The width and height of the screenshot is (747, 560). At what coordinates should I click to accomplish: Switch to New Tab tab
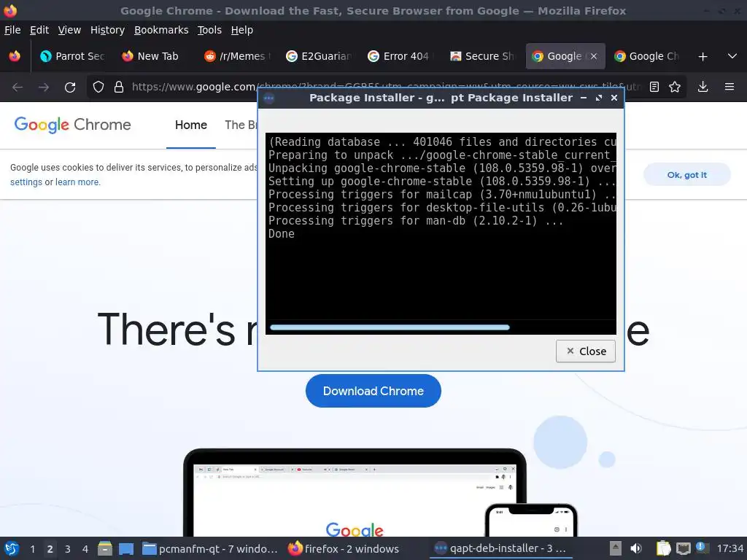[x=150, y=56]
